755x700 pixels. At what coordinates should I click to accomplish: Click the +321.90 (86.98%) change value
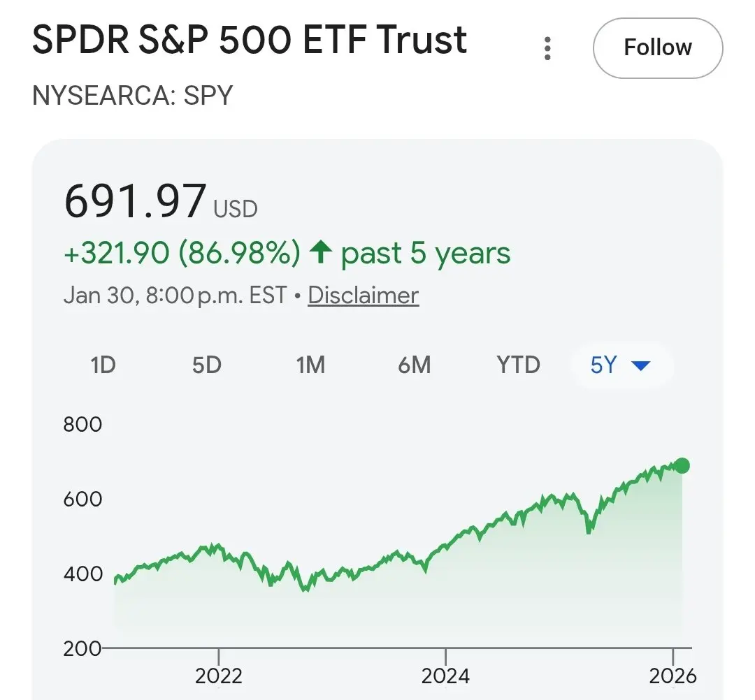point(182,253)
